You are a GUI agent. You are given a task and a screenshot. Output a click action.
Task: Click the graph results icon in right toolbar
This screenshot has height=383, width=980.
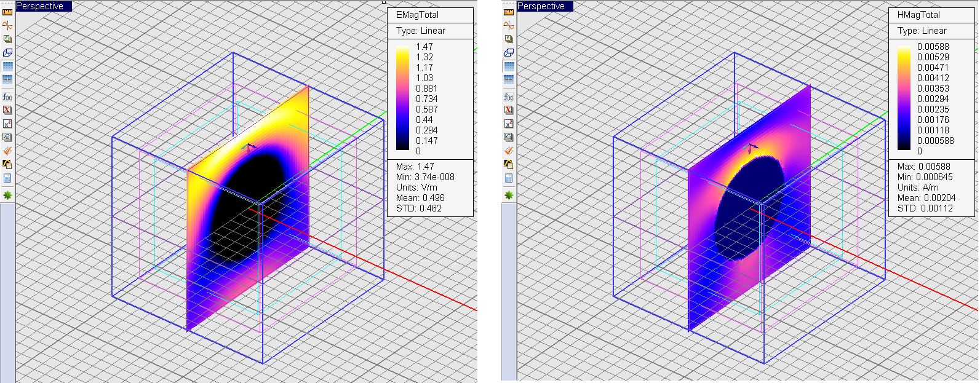pyautogui.click(x=509, y=164)
